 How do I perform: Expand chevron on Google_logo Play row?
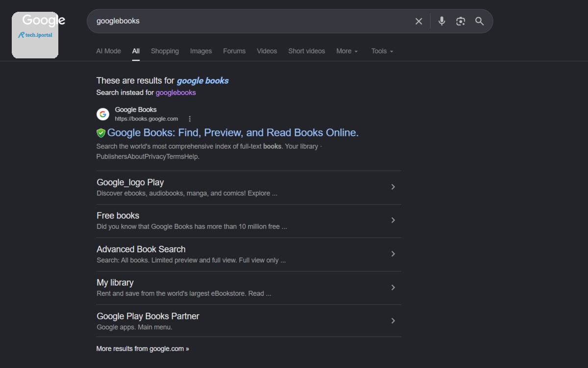pyautogui.click(x=393, y=187)
